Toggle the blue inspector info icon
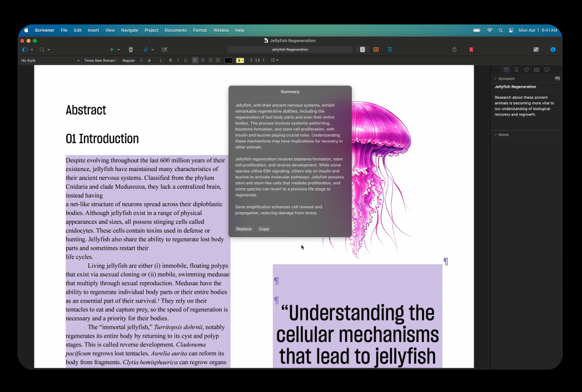The image size is (582, 392). click(x=553, y=49)
